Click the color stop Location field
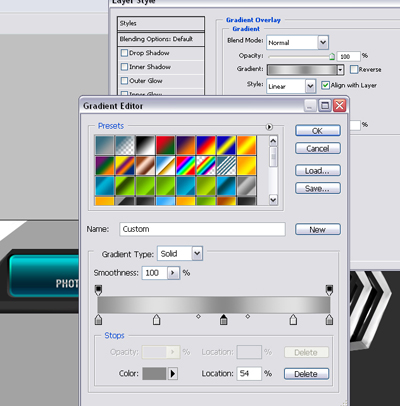The height and width of the screenshot is (406, 400). [x=249, y=374]
